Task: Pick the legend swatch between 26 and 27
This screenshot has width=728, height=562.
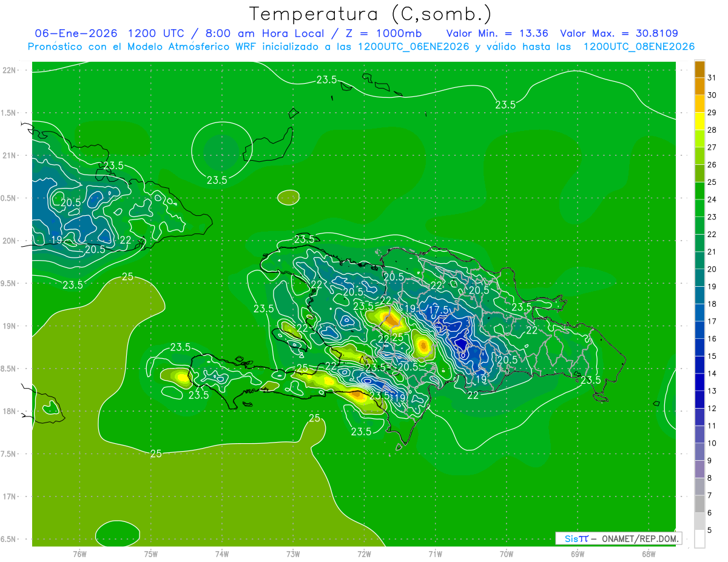Action: [x=699, y=156]
